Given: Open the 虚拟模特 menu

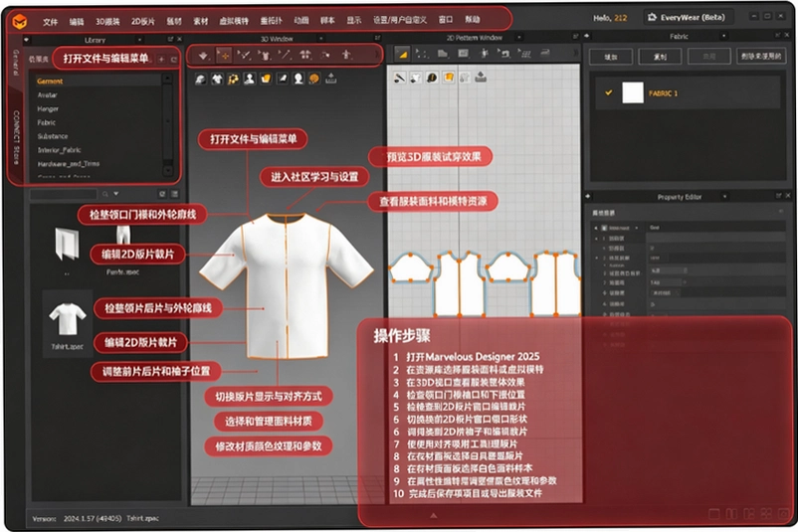Looking at the screenshot, I should point(234,21).
